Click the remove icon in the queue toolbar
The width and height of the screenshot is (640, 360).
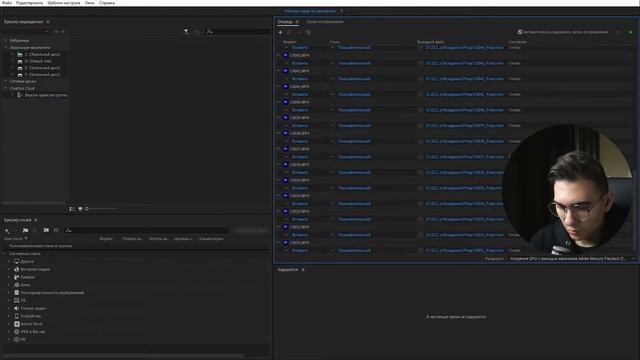point(299,32)
